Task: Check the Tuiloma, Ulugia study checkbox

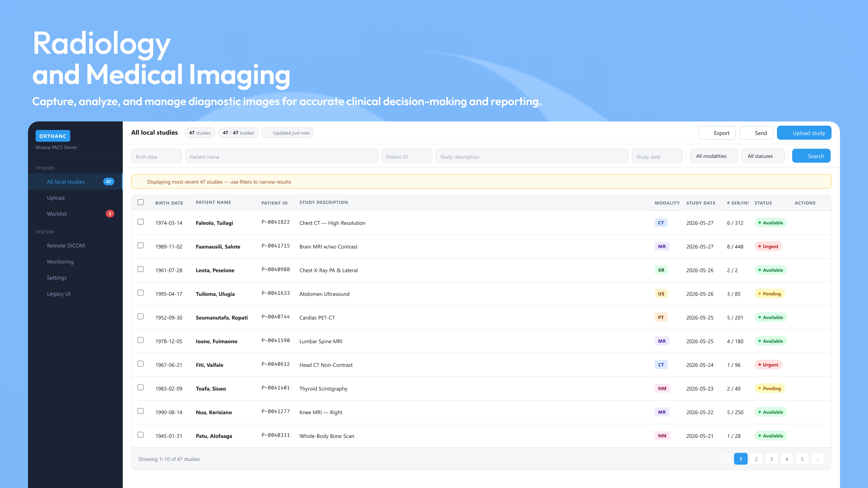Action: coord(141,293)
